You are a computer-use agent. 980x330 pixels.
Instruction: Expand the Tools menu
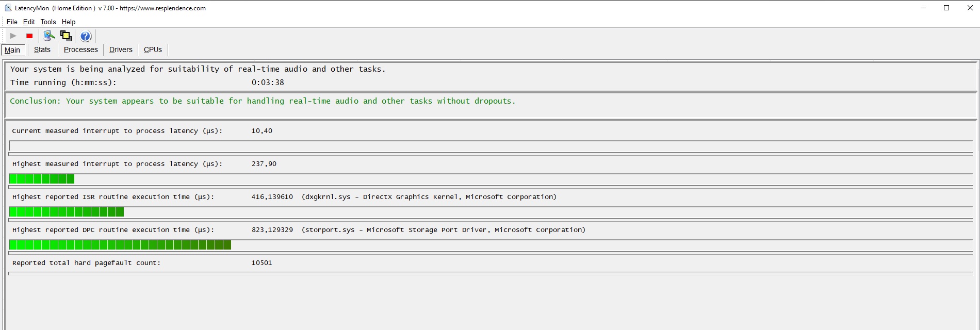[48, 22]
